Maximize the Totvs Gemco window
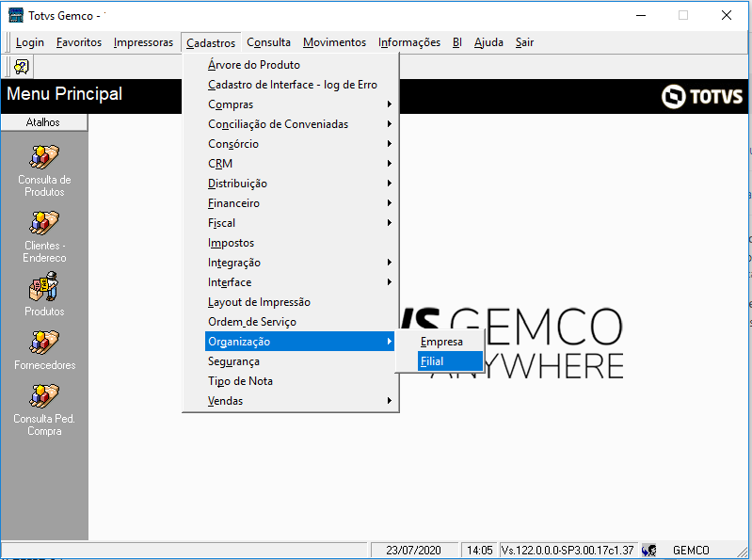 683,15
